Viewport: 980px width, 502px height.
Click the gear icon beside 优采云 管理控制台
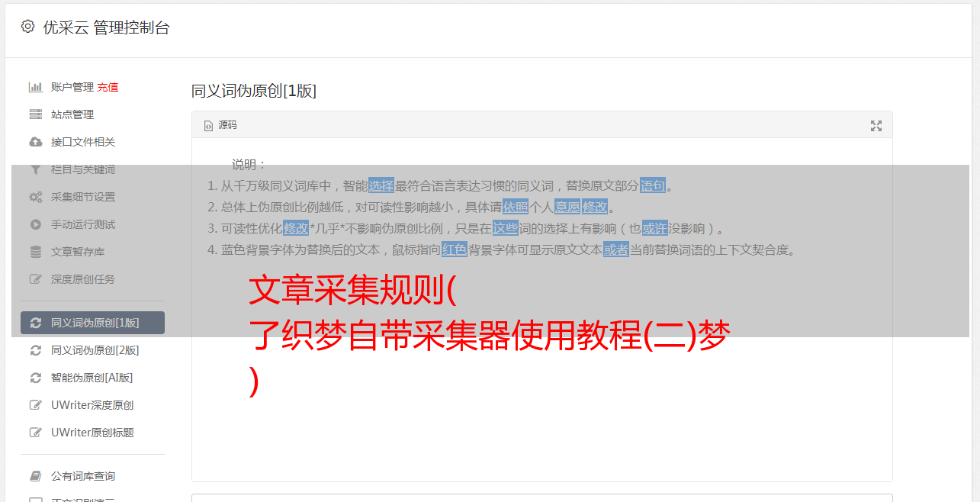click(28, 27)
